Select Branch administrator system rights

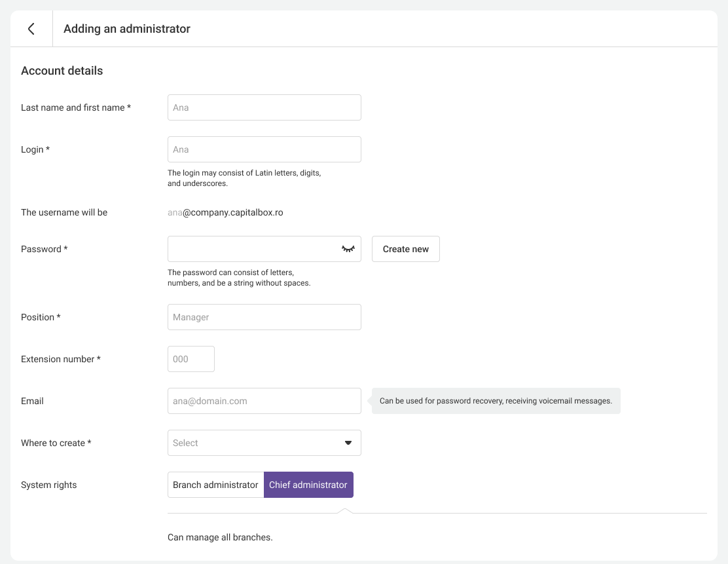(x=215, y=485)
